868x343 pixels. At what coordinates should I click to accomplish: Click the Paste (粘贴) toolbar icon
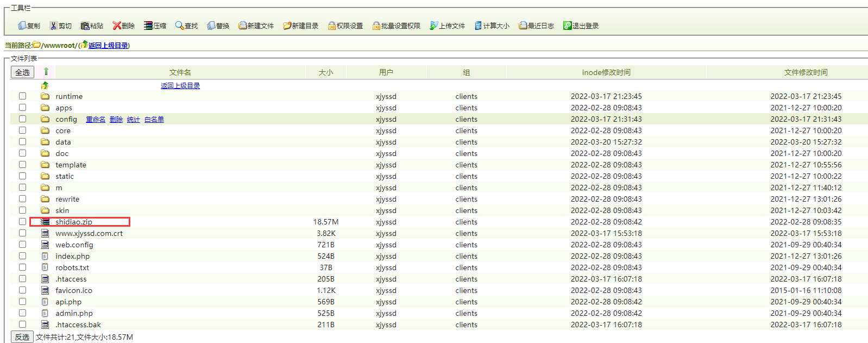coord(85,26)
